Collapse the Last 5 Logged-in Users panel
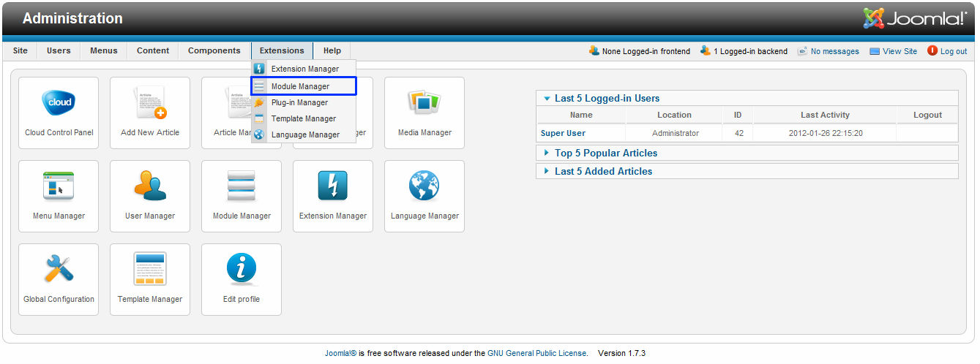This screenshot has width=980, height=364. (x=747, y=98)
